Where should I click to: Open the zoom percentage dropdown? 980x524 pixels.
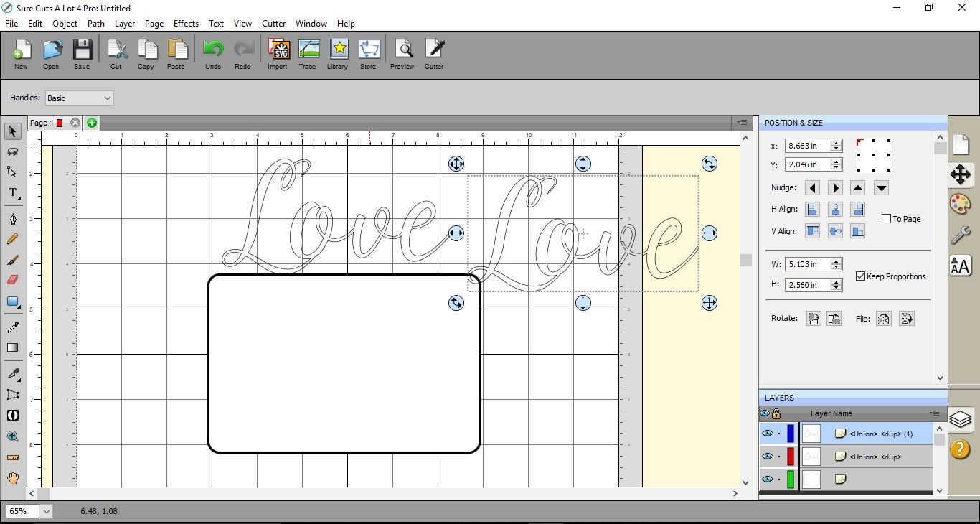tap(47, 511)
